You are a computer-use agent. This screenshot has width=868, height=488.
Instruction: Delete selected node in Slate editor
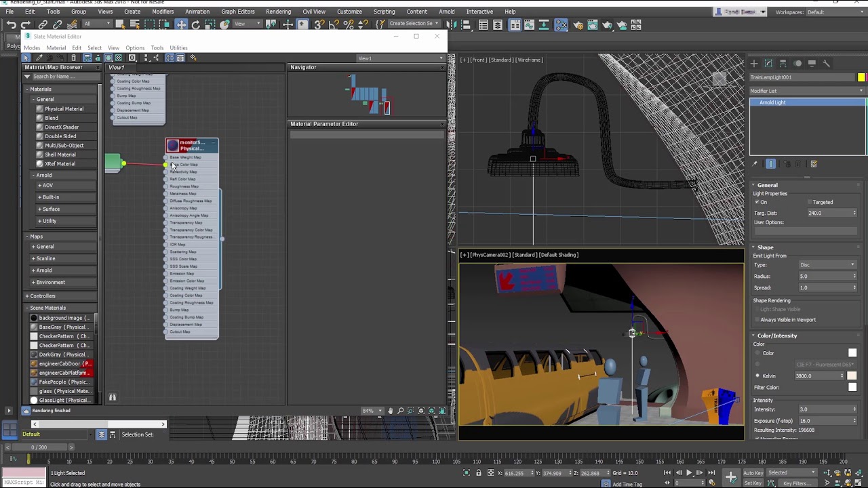pos(74,58)
